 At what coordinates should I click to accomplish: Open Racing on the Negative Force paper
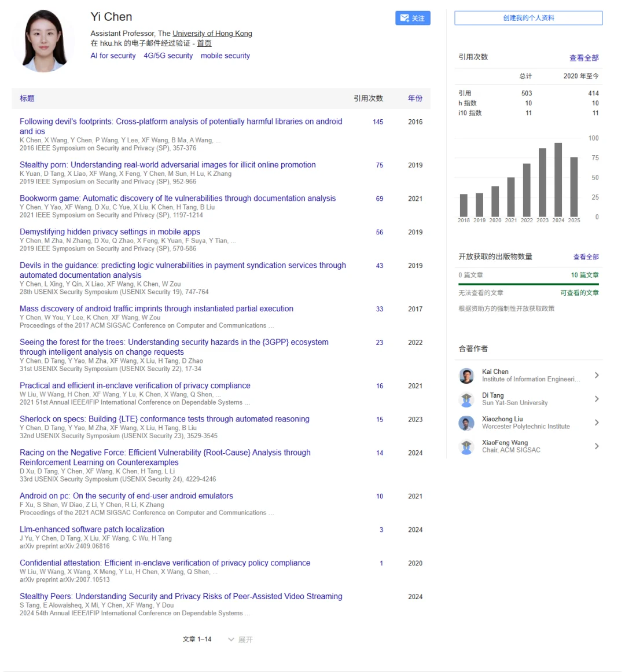165,457
